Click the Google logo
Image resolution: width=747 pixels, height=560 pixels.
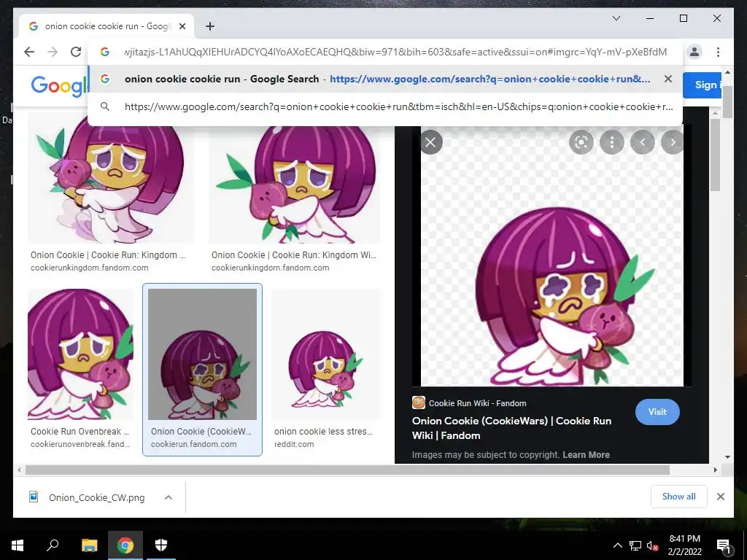(x=59, y=86)
